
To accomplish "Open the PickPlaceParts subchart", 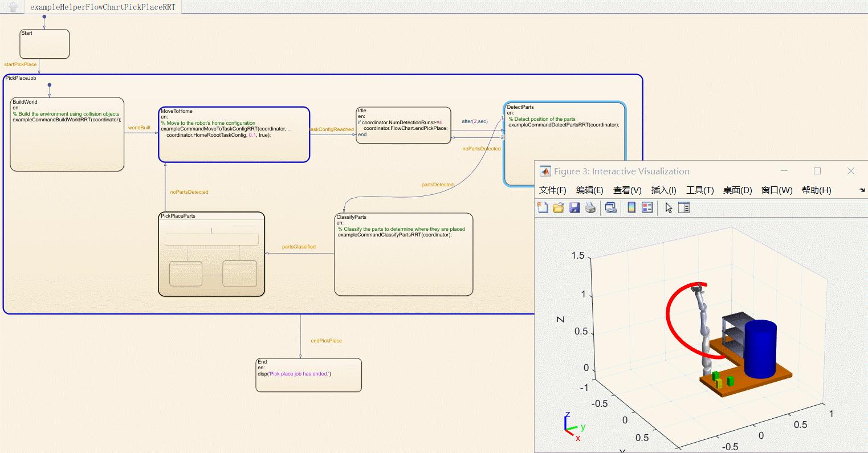I will click(211, 254).
